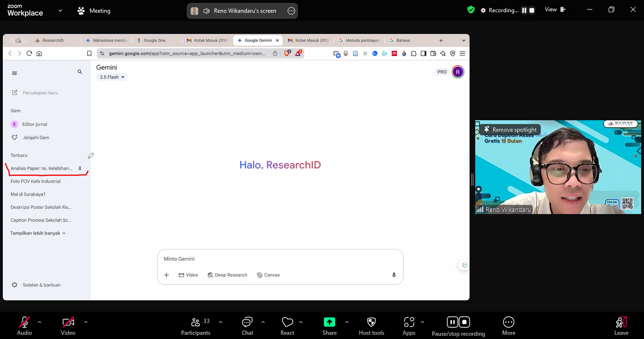Click the Gemini sidebar search icon
Viewport: 644px width, 339px height.
point(80,72)
